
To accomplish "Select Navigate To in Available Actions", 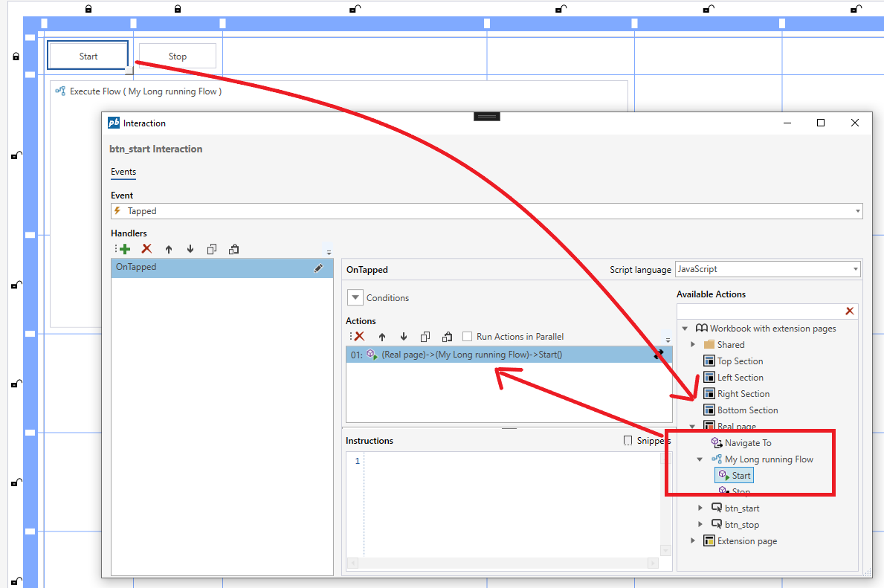I will [x=747, y=442].
